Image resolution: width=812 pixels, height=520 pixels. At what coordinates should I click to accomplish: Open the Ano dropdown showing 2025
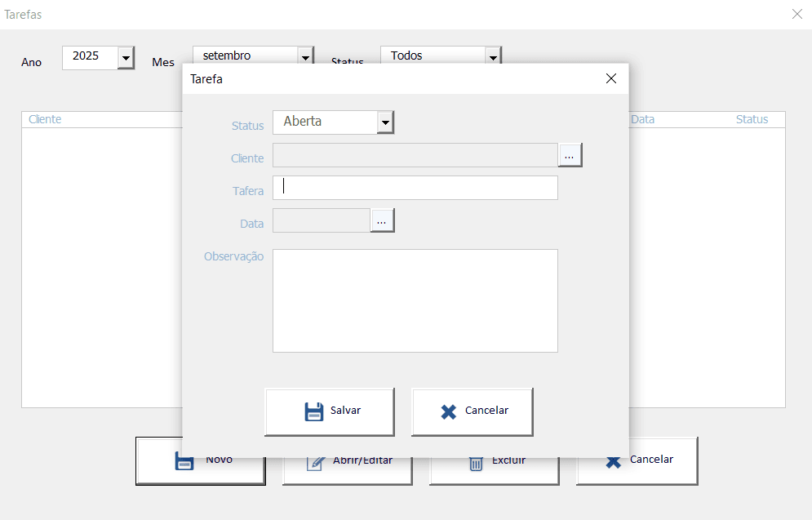click(x=126, y=58)
